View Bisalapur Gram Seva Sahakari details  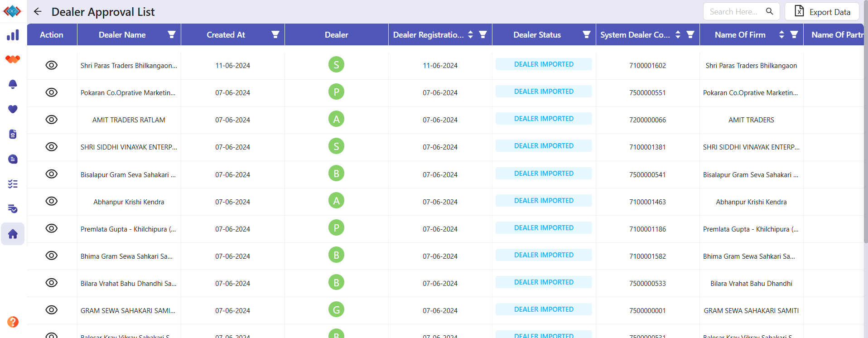[x=52, y=174]
